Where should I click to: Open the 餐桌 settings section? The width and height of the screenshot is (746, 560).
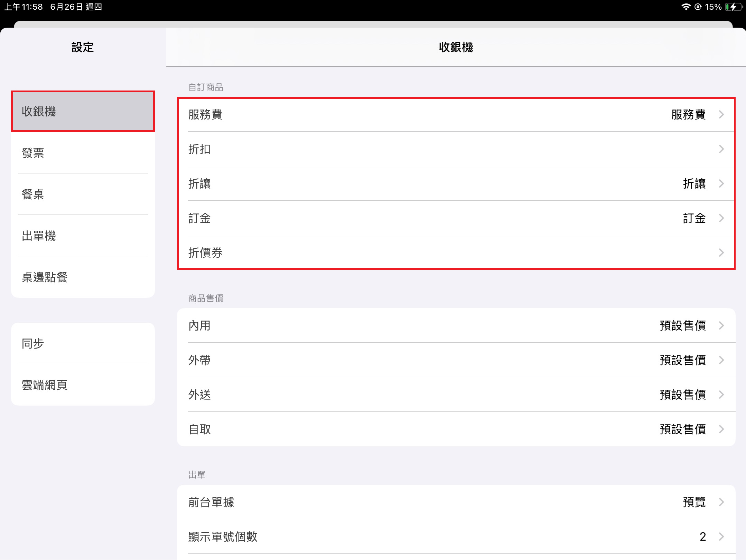tap(83, 194)
